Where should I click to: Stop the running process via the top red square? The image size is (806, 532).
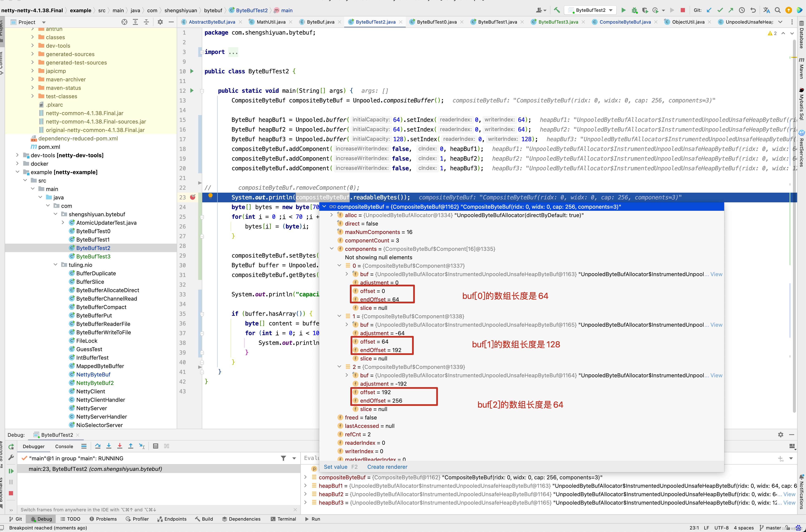pos(683,10)
